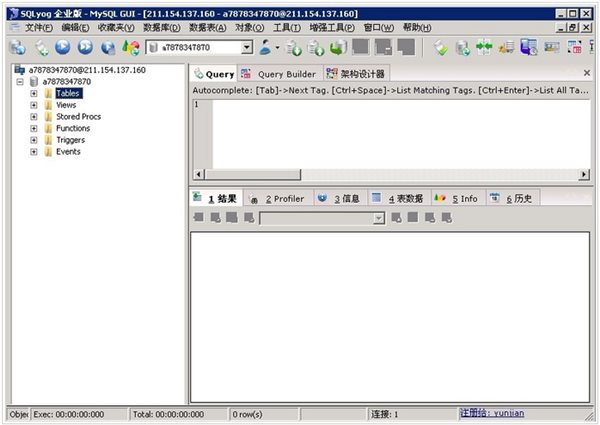Open the 收藏夹(V) menu
The height and width of the screenshot is (425, 600).
click(116, 28)
